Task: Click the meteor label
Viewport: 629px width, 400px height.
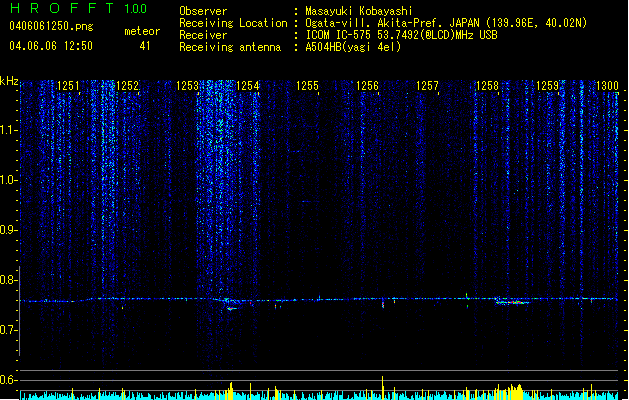Action: click(x=142, y=31)
